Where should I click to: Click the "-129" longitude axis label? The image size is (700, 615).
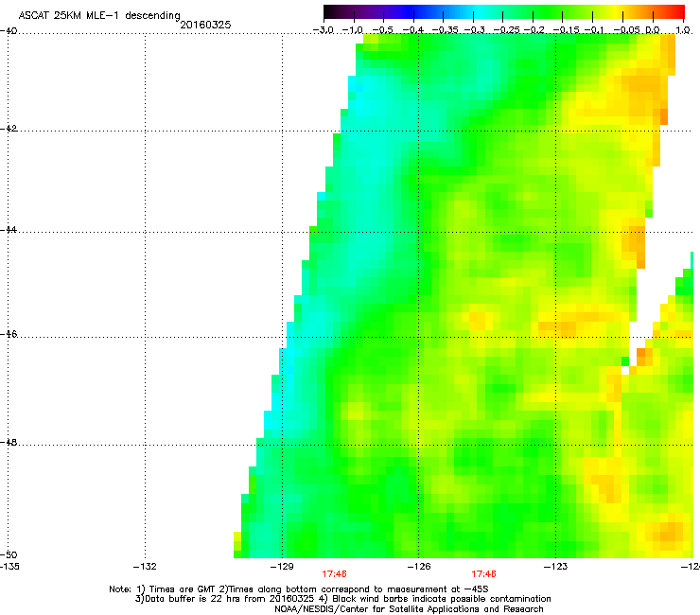(x=282, y=567)
